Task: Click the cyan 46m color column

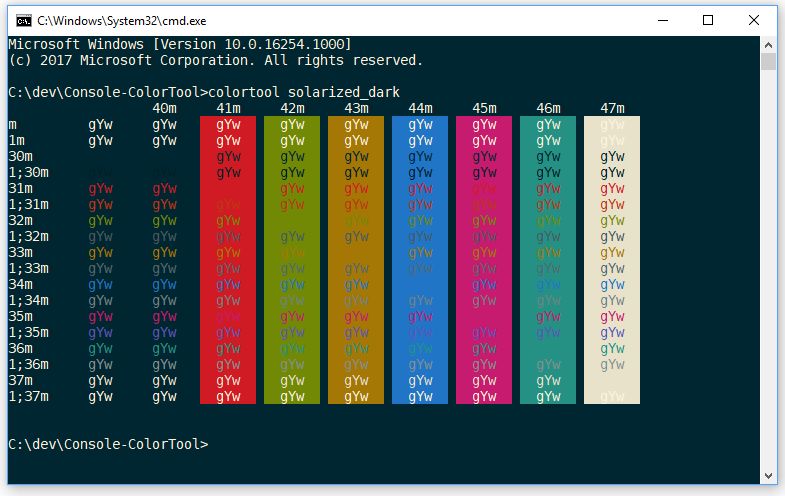Action: 548,260
